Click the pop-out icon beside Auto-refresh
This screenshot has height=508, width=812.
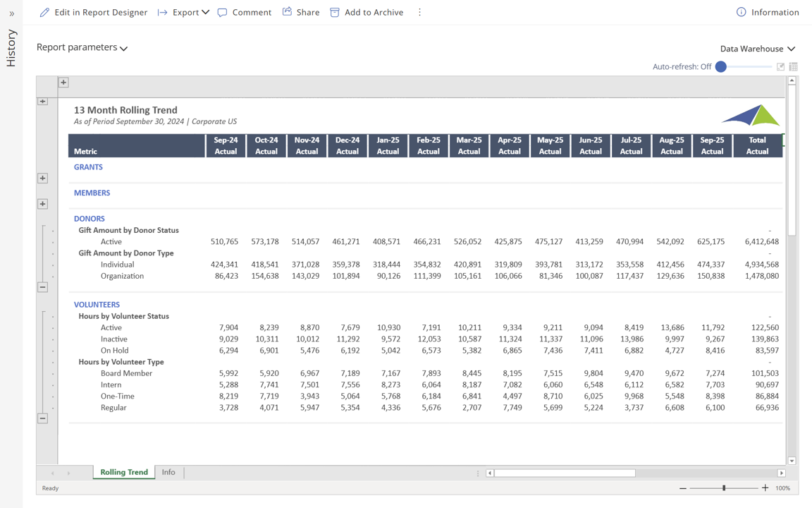780,67
